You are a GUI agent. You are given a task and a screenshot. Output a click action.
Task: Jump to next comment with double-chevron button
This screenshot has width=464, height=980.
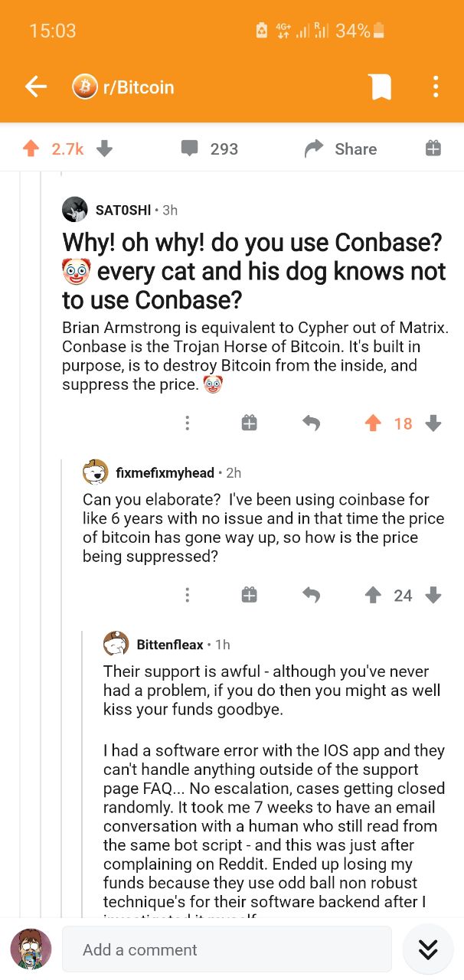[428, 949]
